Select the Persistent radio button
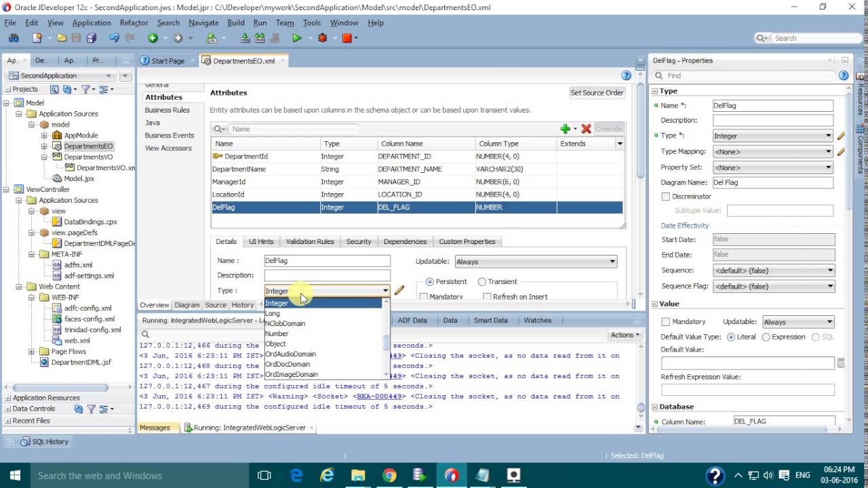This screenshot has width=868, height=488. (429, 281)
